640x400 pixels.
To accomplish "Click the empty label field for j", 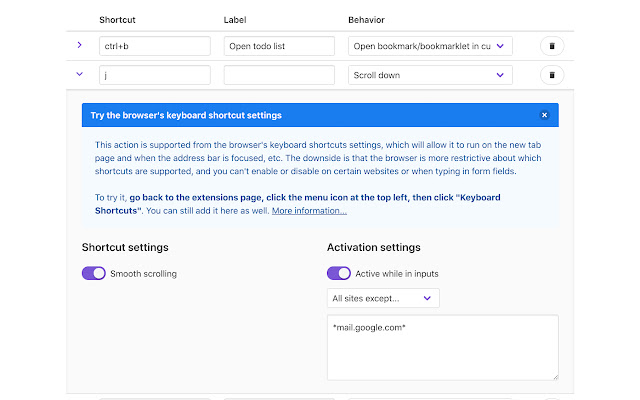I will click(x=279, y=75).
